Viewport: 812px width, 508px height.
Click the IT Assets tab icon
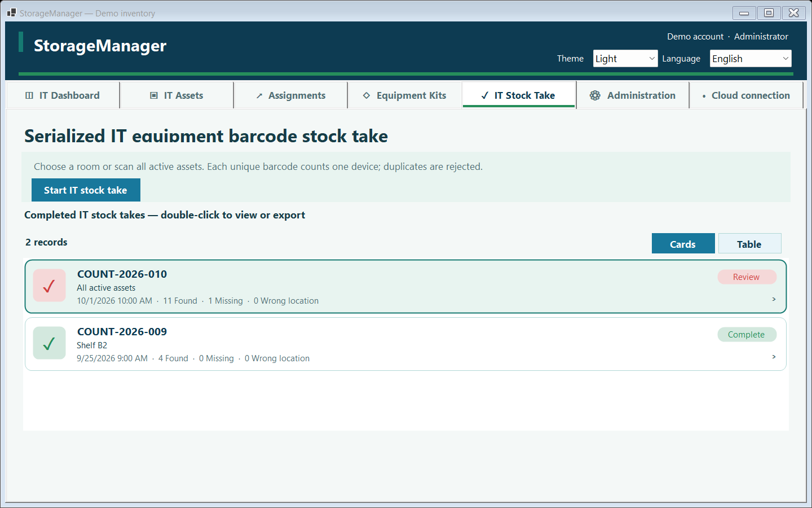(154, 95)
